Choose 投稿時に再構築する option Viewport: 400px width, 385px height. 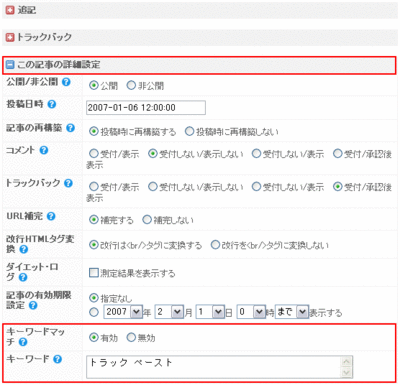pos(94,132)
